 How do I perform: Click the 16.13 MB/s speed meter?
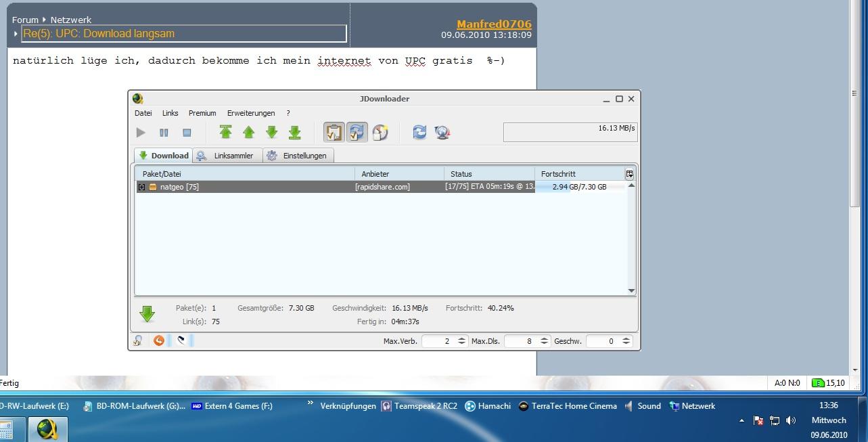pos(570,132)
